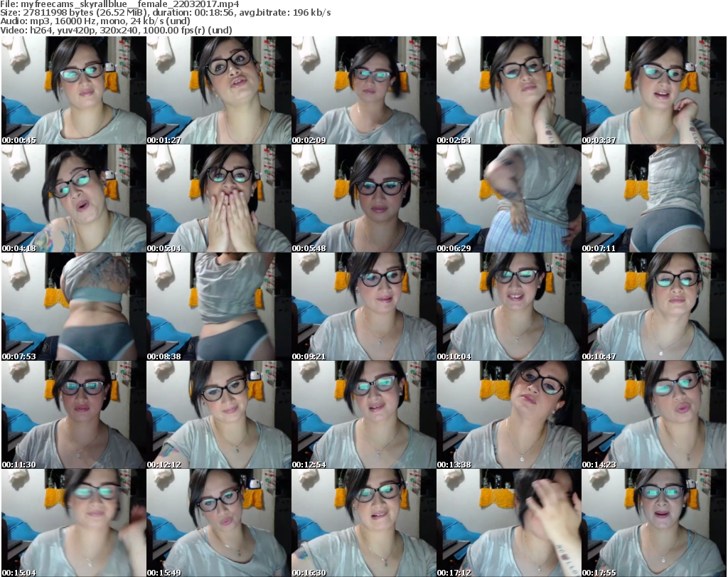Click the frame at 00:15:49
Image resolution: width=728 pixels, height=577 pixels.
tap(219, 523)
